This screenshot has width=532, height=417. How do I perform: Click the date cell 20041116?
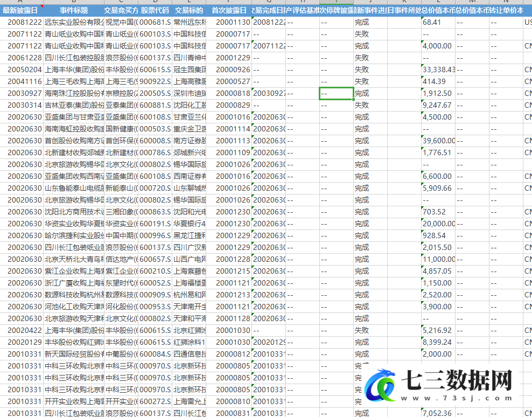pyautogui.click(x=22, y=81)
